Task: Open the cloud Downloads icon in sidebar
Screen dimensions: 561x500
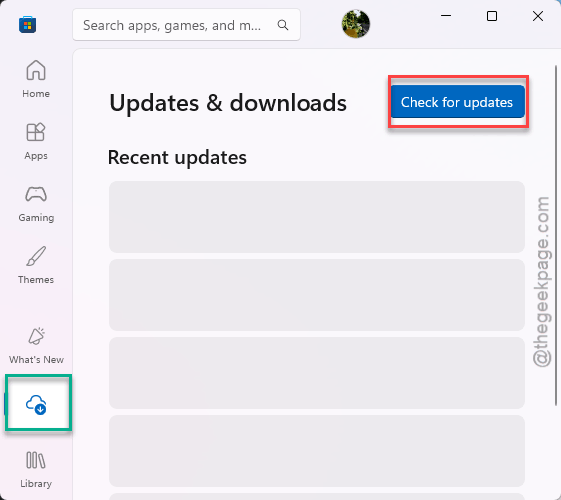Action: click(x=36, y=404)
